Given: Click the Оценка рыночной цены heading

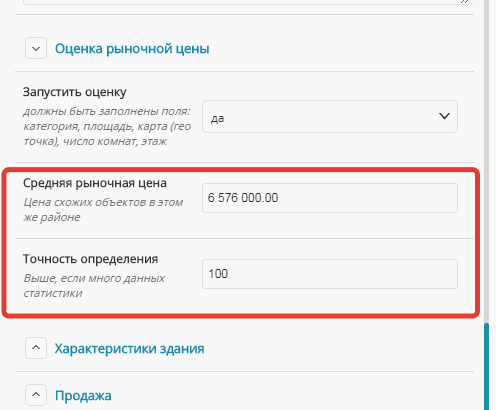Looking at the screenshot, I should (132, 49).
